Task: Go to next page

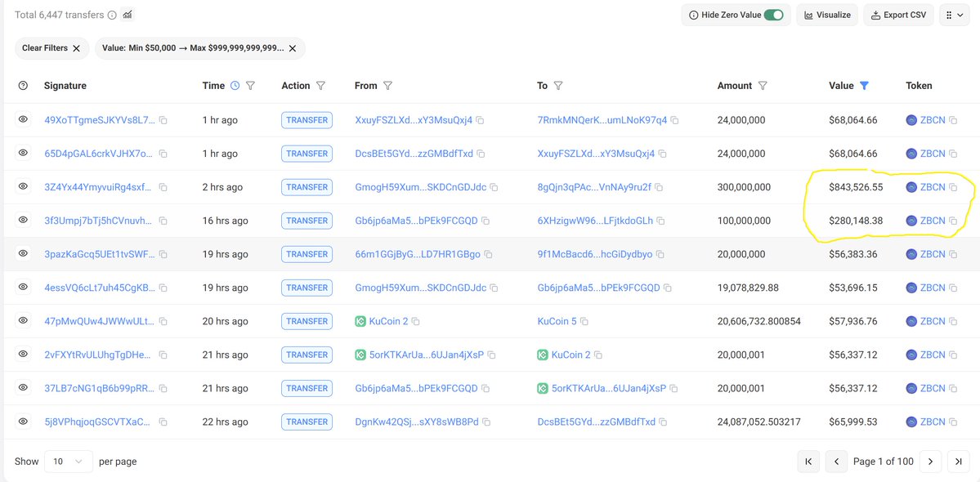Action: coord(931,462)
